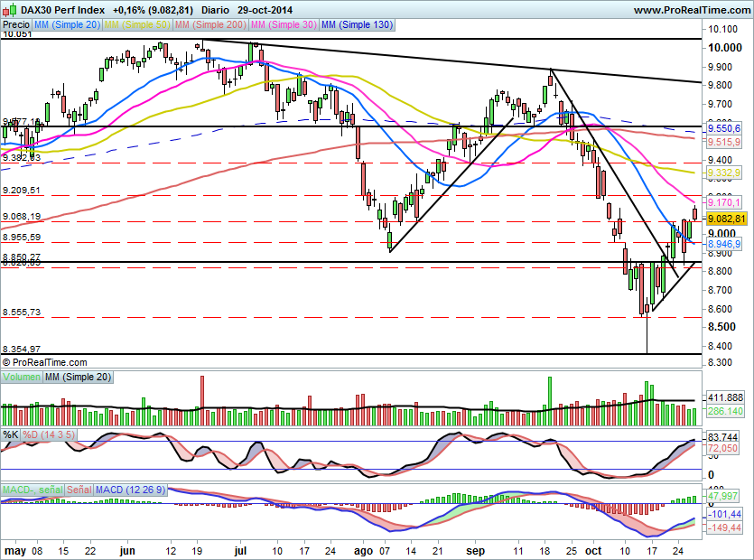Click the 10.051 resistance level label

coord(17,34)
